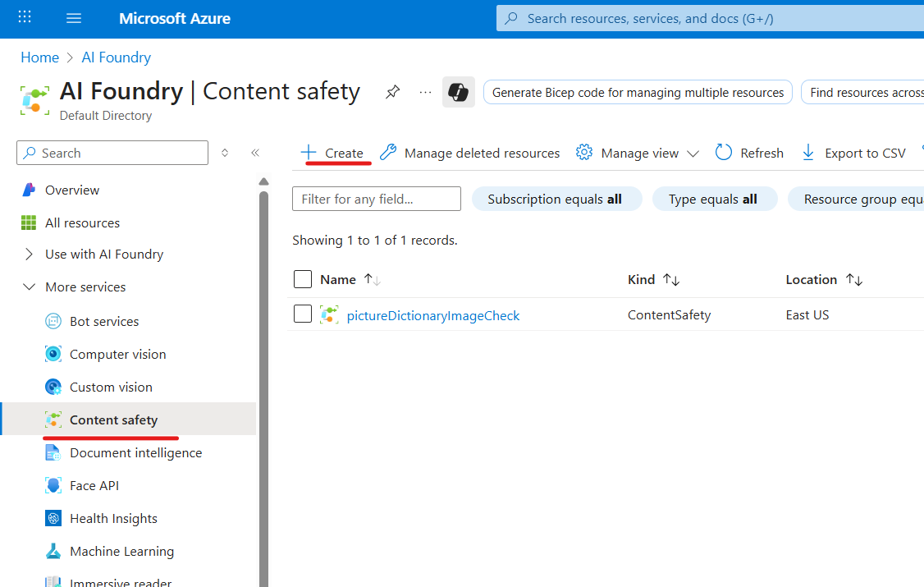Sort the table by Location column
Image resolution: width=924 pixels, height=587 pixels.
(x=824, y=279)
